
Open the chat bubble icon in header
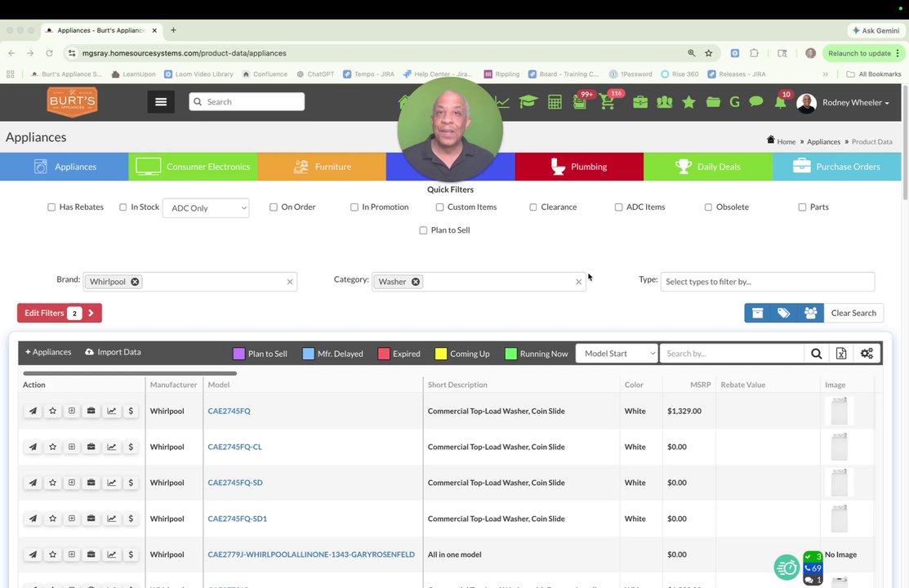[756, 101]
